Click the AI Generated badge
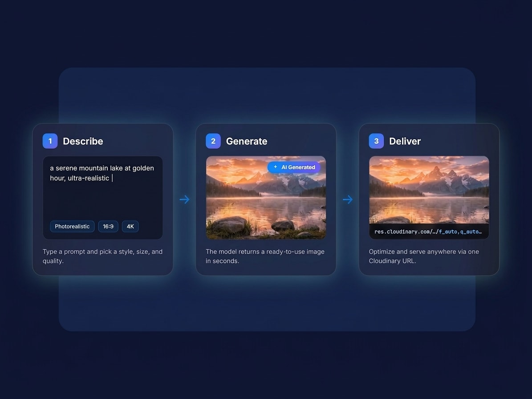This screenshot has height=399, width=532. (x=294, y=167)
